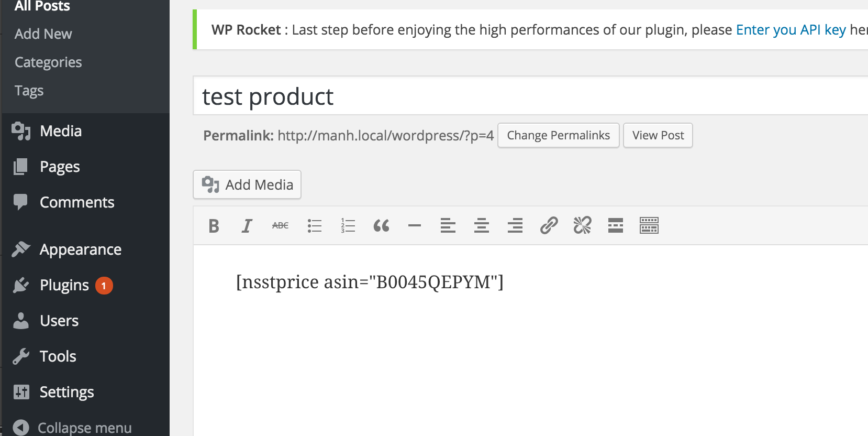Click into the post title field
Viewport: 868px width, 436px height.
(524, 96)
